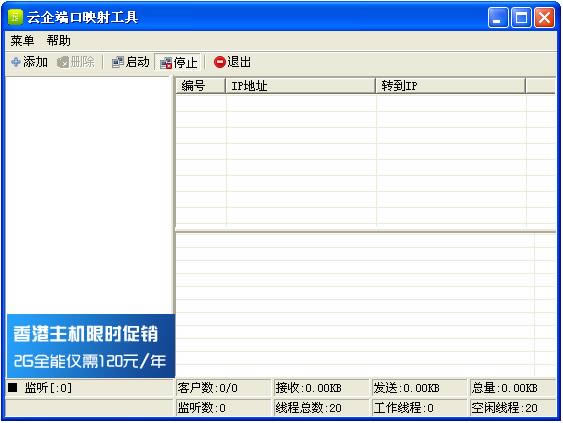Click the 监听[:0] status text
The height and width of the screenshot is (423, 563).
(x=48, y=388)
